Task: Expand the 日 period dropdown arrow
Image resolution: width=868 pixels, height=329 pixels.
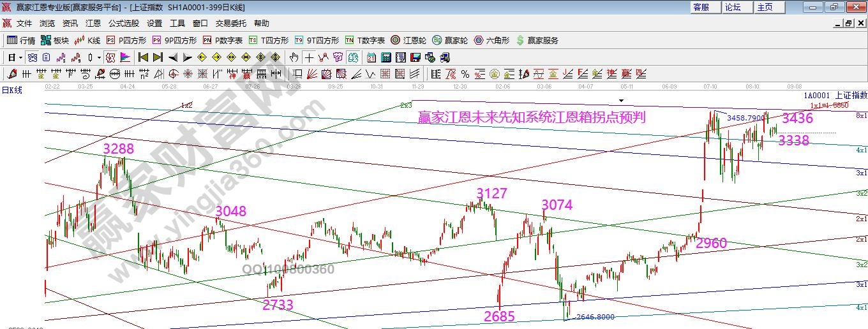Action: click(20, 57)
